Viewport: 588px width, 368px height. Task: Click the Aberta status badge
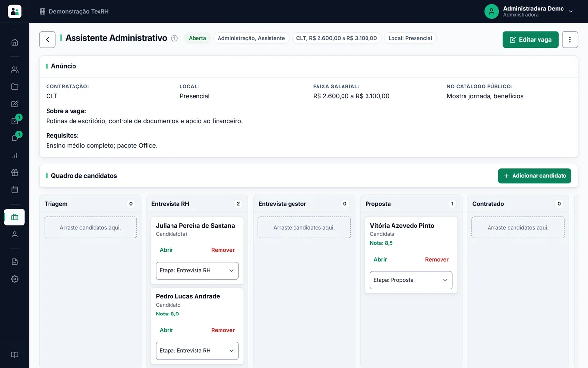(x=197, y=38)
